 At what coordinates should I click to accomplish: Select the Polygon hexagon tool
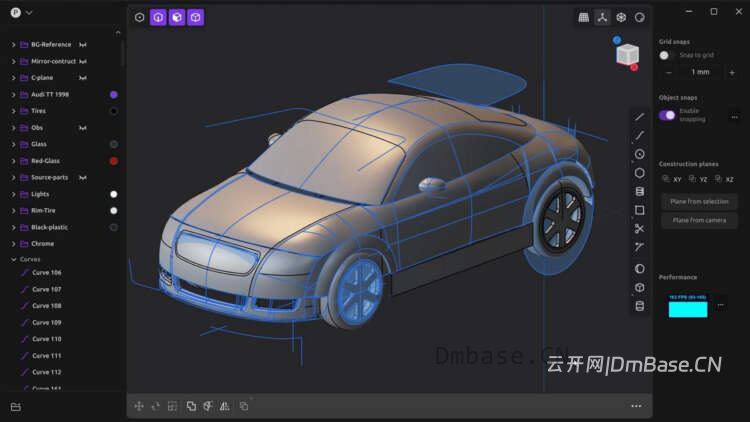tap(640, 173)
